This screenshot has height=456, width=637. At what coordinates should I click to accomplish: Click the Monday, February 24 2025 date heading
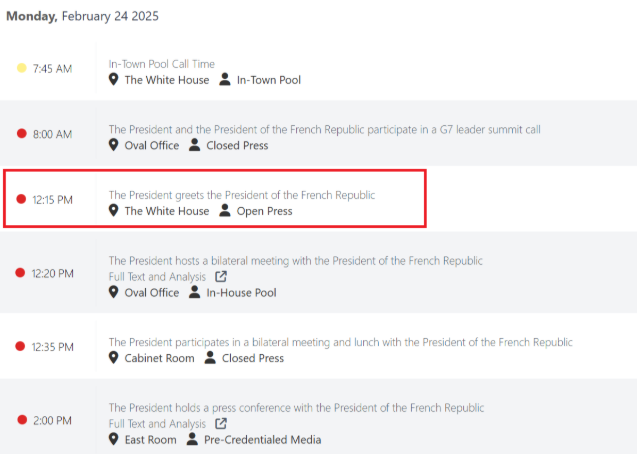[x=82, y=16]
